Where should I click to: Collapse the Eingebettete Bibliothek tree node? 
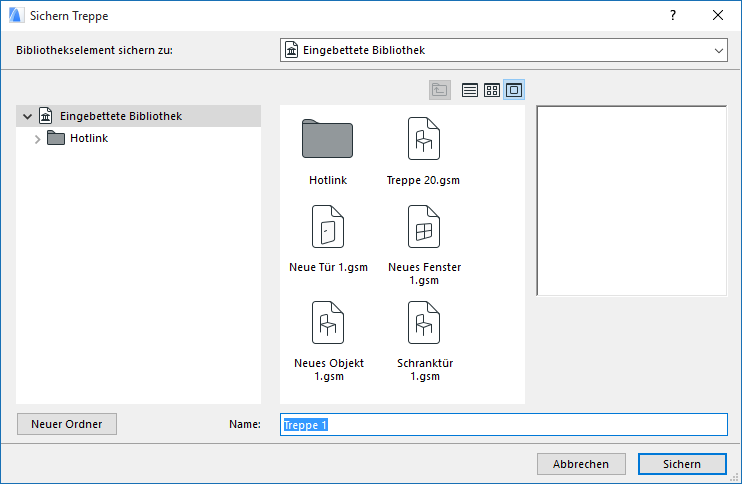tap(27, 116)
